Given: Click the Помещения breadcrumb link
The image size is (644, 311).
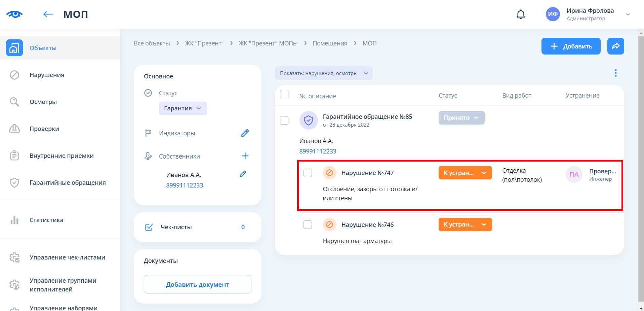Looking at the screenshot, I should click(330, 43).
